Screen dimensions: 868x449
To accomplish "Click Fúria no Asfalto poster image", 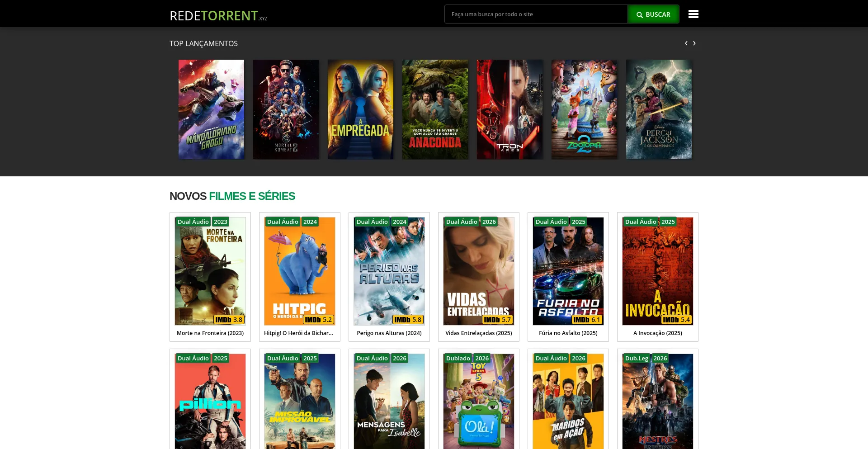I will coord(568,271).
